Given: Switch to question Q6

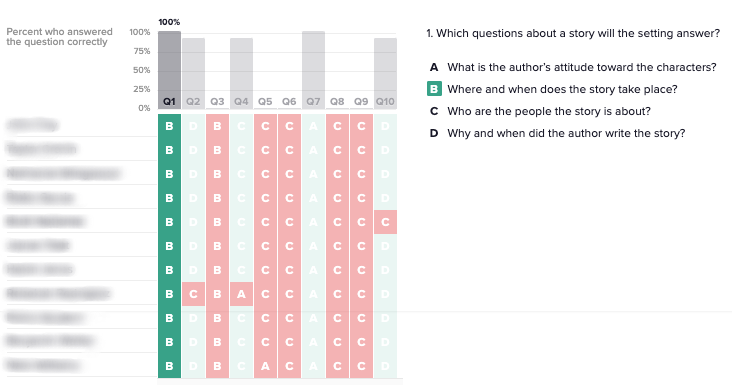Looking at the screenshot, I should click(x=289, y=101).
